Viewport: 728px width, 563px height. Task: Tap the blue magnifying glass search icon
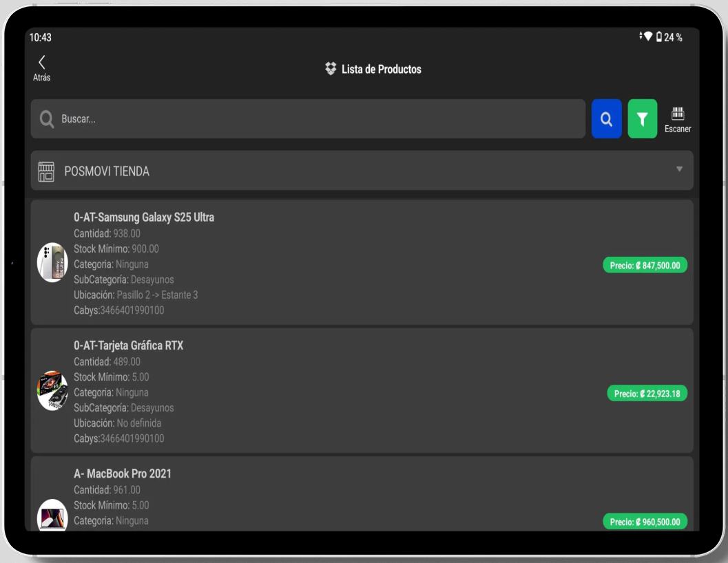pyautogui.click(x=606, y=118)
